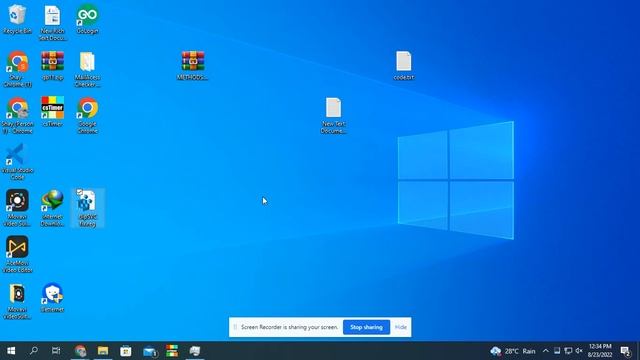Uncheck the selected desktop file's checkbox
This screenshot has height=360, width=640.
tap(80, 192)
